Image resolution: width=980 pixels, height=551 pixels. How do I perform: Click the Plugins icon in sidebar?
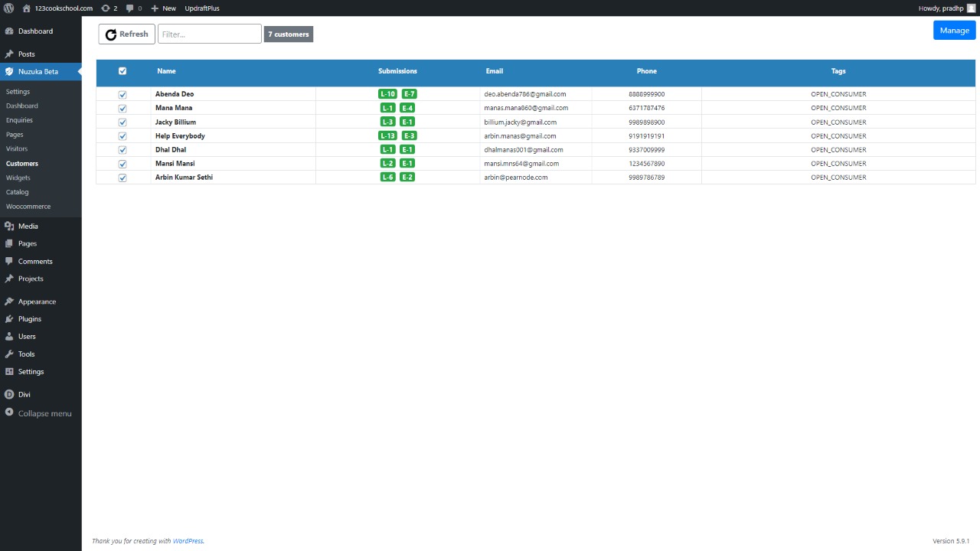click(9, 319)
